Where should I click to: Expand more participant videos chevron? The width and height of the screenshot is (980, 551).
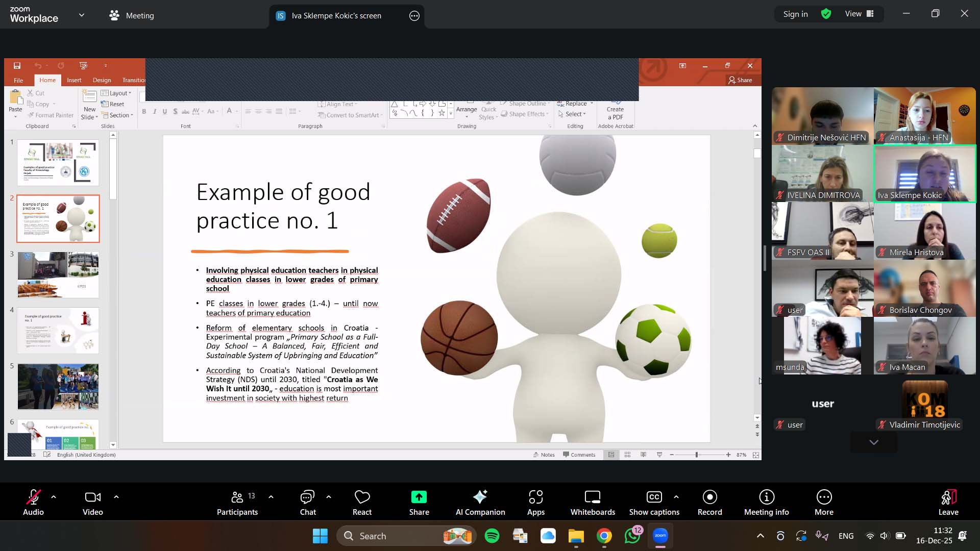873,442
